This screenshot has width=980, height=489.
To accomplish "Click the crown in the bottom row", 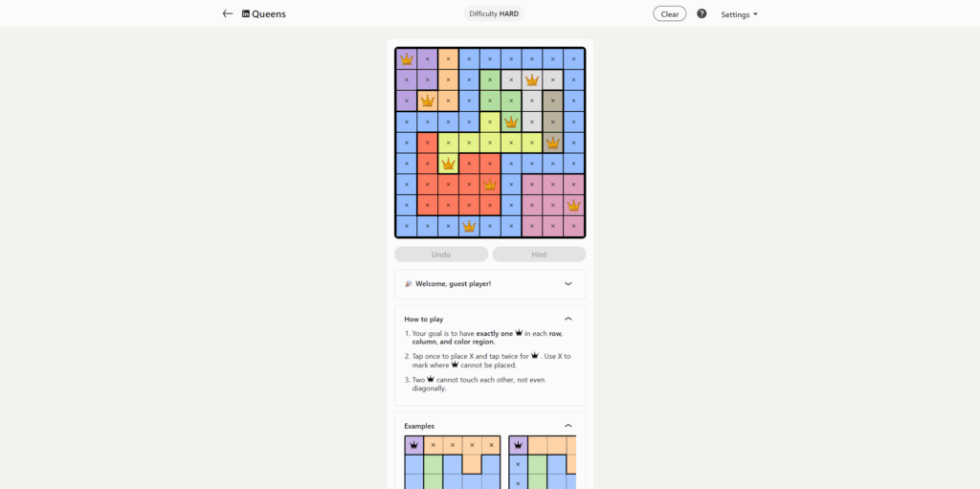I will click(x=469, y=226).
